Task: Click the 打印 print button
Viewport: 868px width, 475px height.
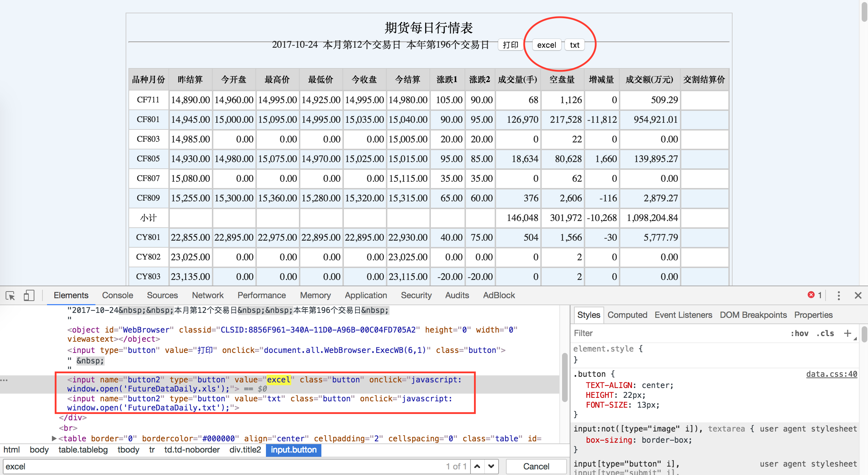Action: pos(510,45)
